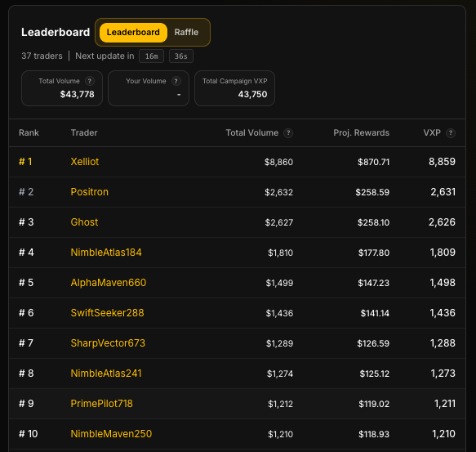The height and width of the screenshot is (452, 476).
Task: Open trader NimbleAtlas184
Action: click(106, 253)
